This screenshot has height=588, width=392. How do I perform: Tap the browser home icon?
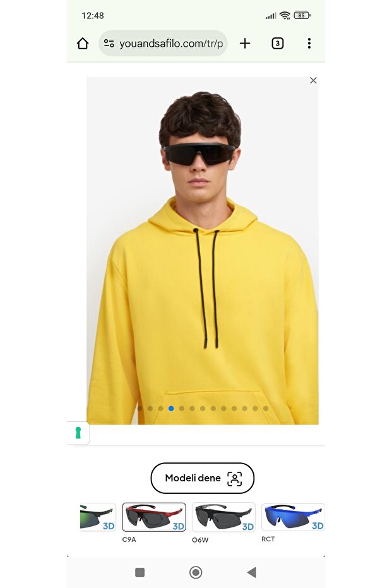tap(83, 44)
